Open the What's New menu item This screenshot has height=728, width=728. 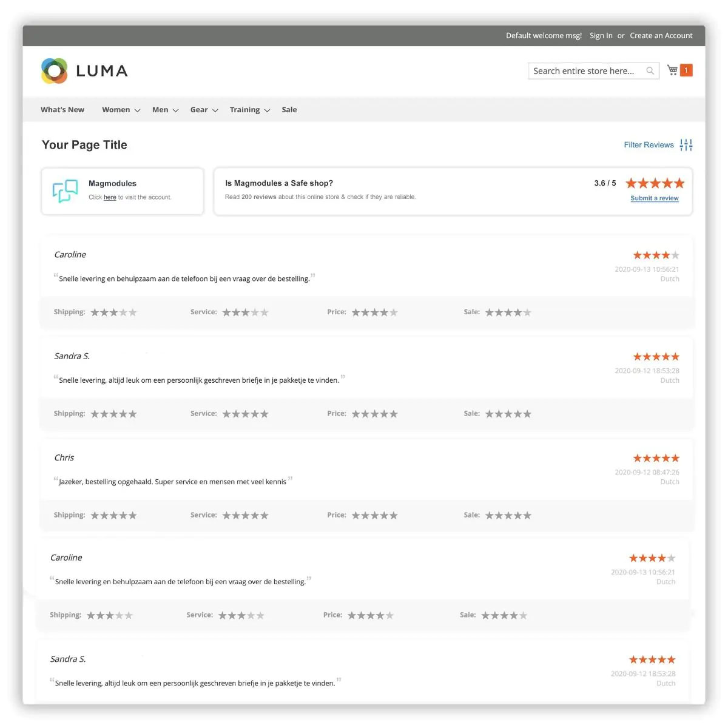tap(62, 110)
